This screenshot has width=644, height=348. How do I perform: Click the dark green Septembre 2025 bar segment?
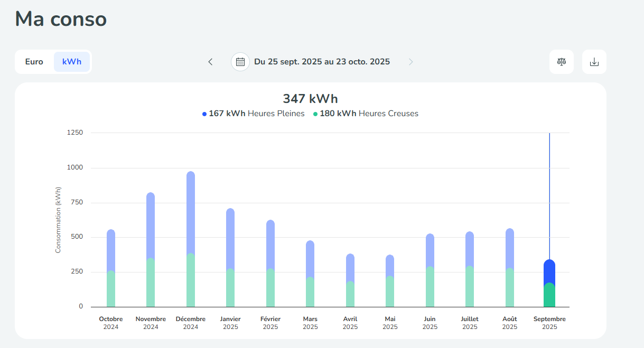[x=549, y=296]
